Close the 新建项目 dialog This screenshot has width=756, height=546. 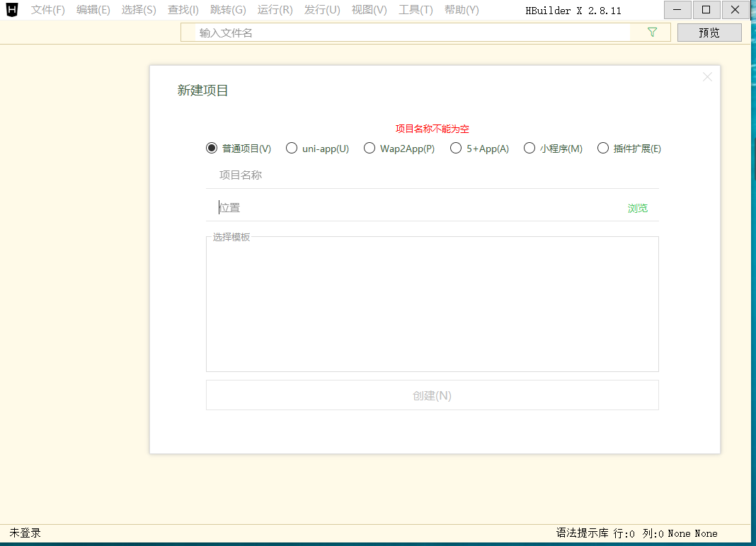[707, 77]
